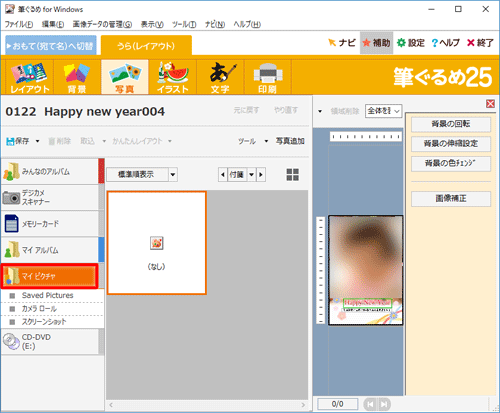
Task: Expand the 付箋 dropdown arrow
Action: tap(251, 174)
